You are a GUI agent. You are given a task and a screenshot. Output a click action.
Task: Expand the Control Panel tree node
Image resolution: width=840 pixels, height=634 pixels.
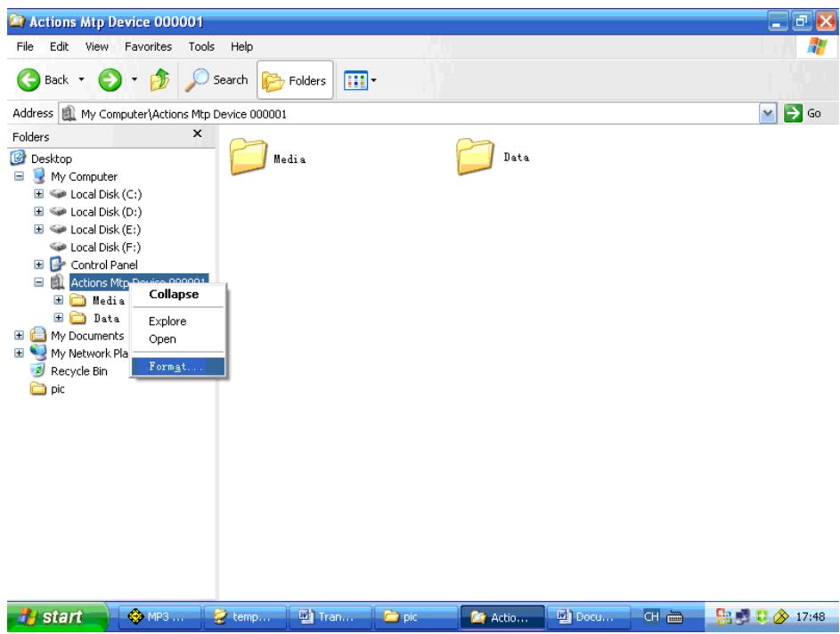point(39,264)
